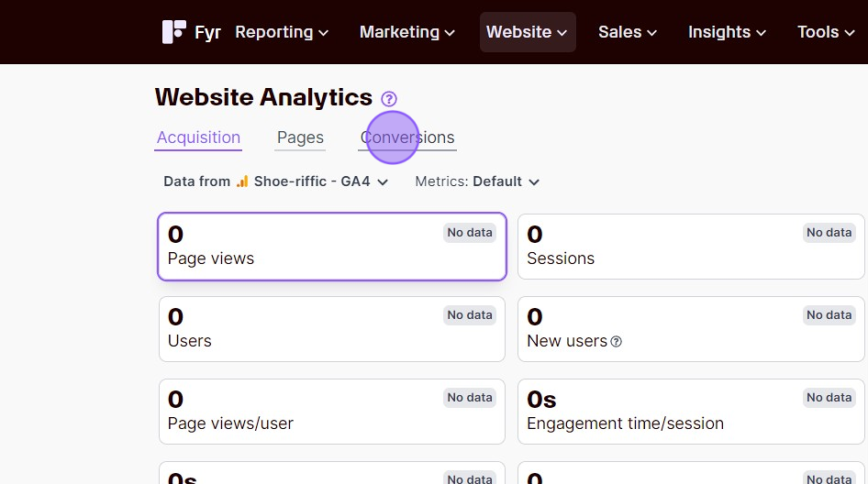Open the Insights menu
The height and width of the screenshot is (484, 868).
tap(728, 32)
